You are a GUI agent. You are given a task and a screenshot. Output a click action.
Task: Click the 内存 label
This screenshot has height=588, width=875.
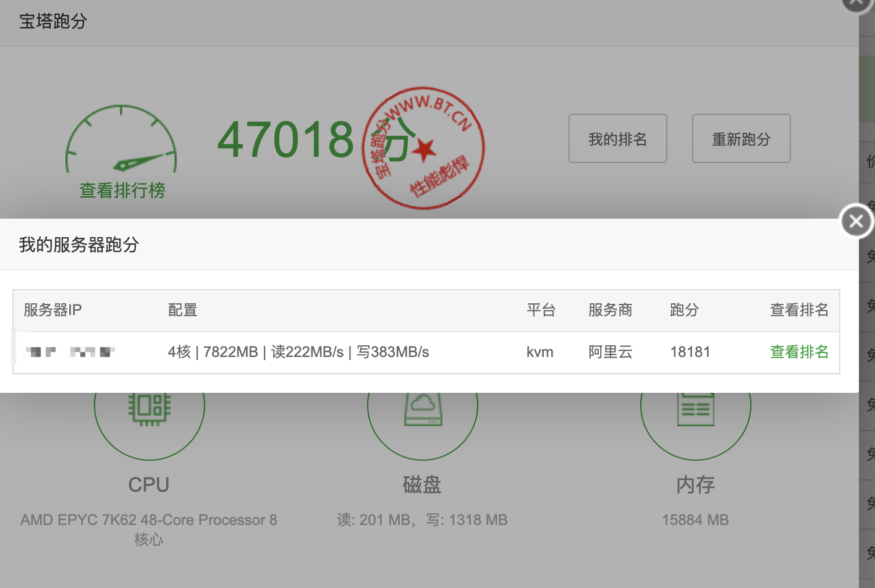tap(696, 485)
